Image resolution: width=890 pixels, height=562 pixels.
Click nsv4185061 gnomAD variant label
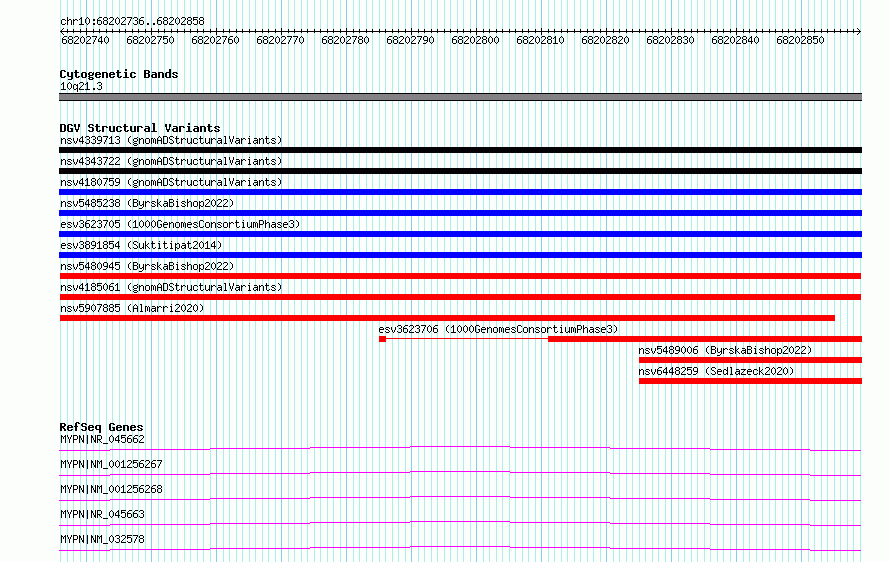coord(171,287)
